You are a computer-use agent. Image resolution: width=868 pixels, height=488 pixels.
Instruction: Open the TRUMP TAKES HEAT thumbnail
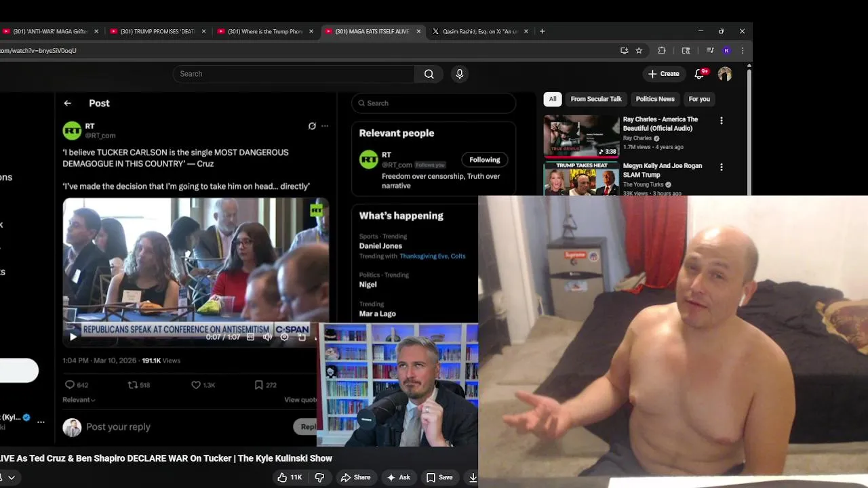tap(581, 178)
